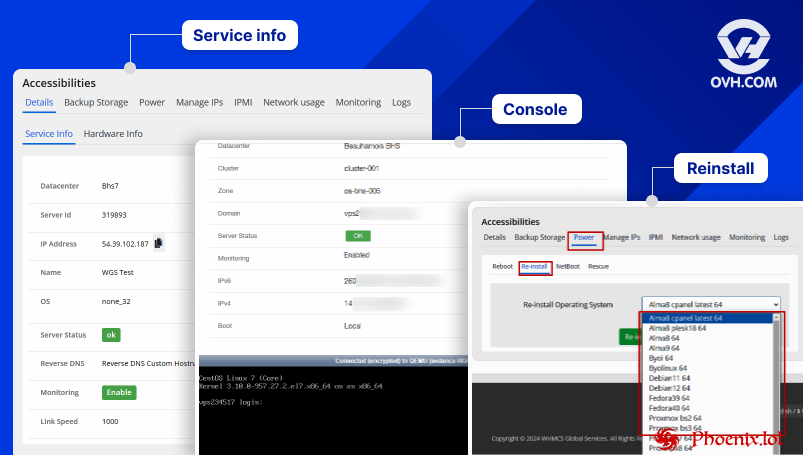803x455 pixels.
Task: Click the Name value WGS Test
Action: pos(117,273)
